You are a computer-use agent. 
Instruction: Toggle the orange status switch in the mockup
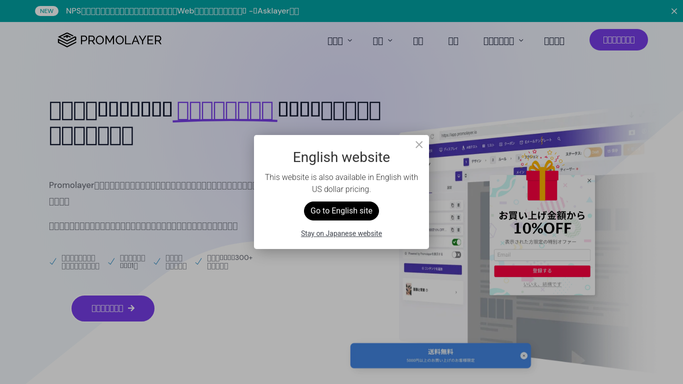[593, 152]
